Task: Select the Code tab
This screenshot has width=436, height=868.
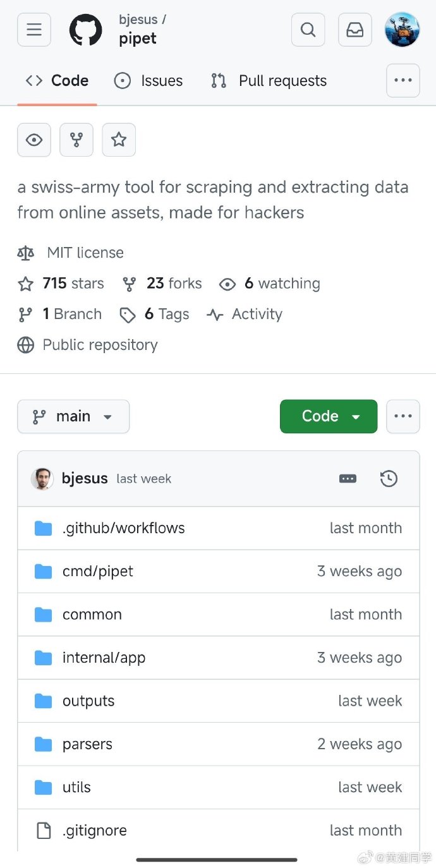Action: click(57, 81)
